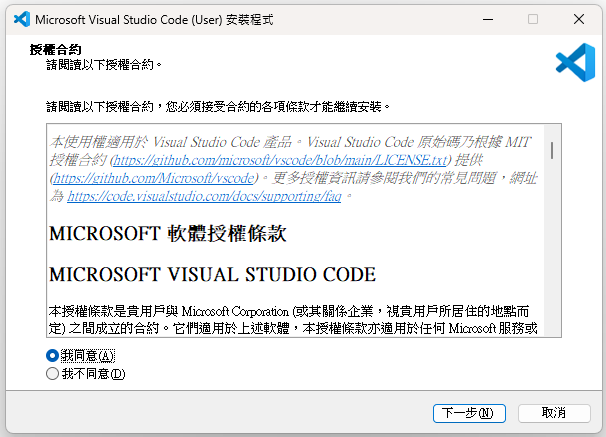Minimize the installer window

pos(485,19)
